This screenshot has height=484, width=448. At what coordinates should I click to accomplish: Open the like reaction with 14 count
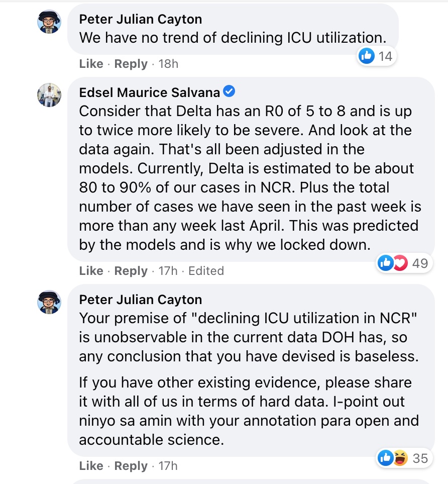pyautogui.click(x=376, y=56)
